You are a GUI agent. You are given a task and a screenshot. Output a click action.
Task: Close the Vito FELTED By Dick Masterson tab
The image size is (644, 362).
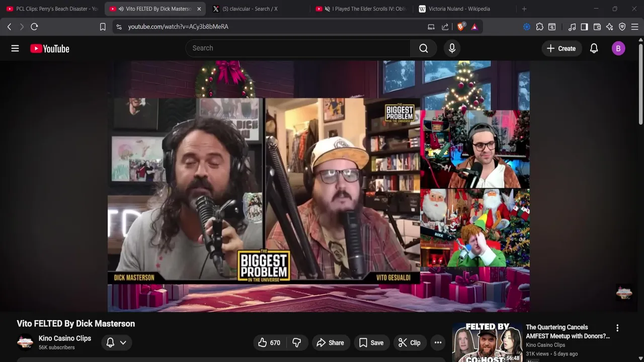pyautogui.click(x=199, y=9)
